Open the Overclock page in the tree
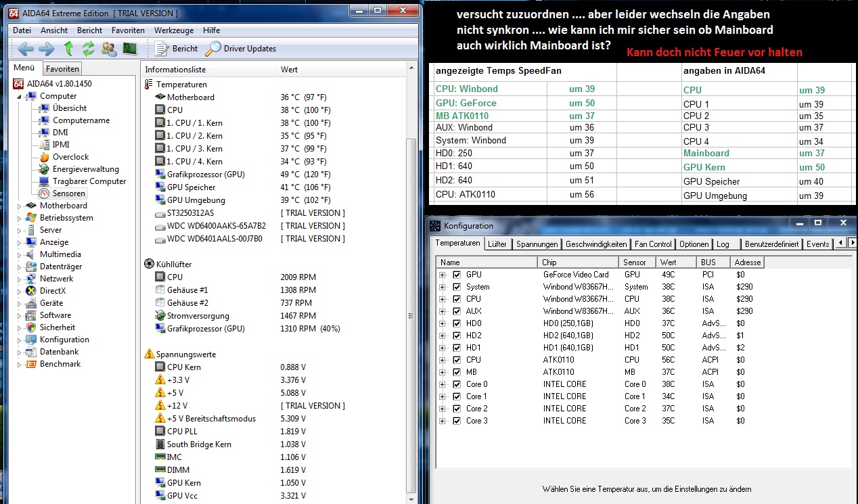858x504 pixels. coord(71,157)
